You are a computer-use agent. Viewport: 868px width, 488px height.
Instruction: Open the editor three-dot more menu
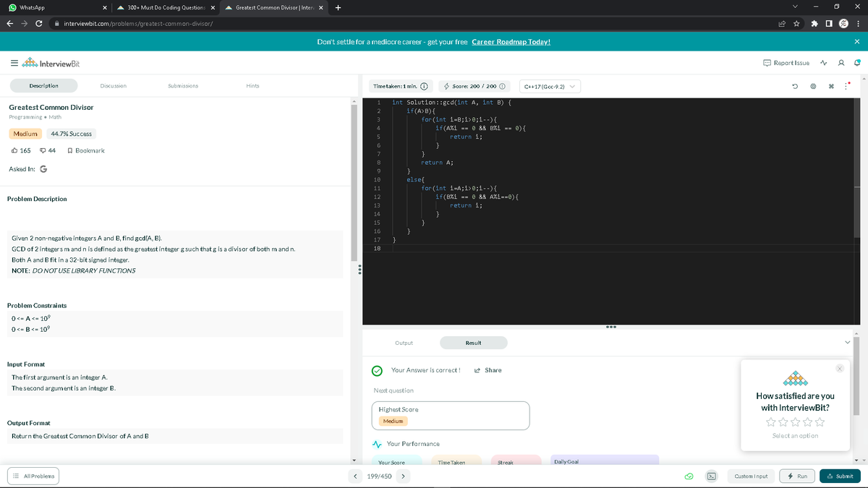845,87
